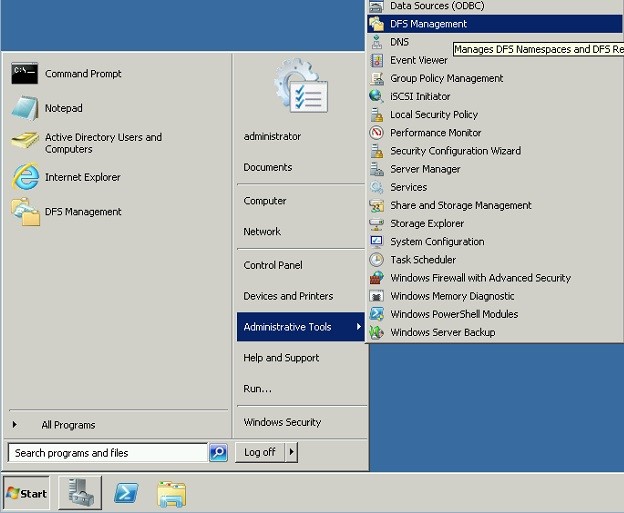Click the Notepad icon in the pinned list
The image size is (624, 513).
tap(25, 108)
